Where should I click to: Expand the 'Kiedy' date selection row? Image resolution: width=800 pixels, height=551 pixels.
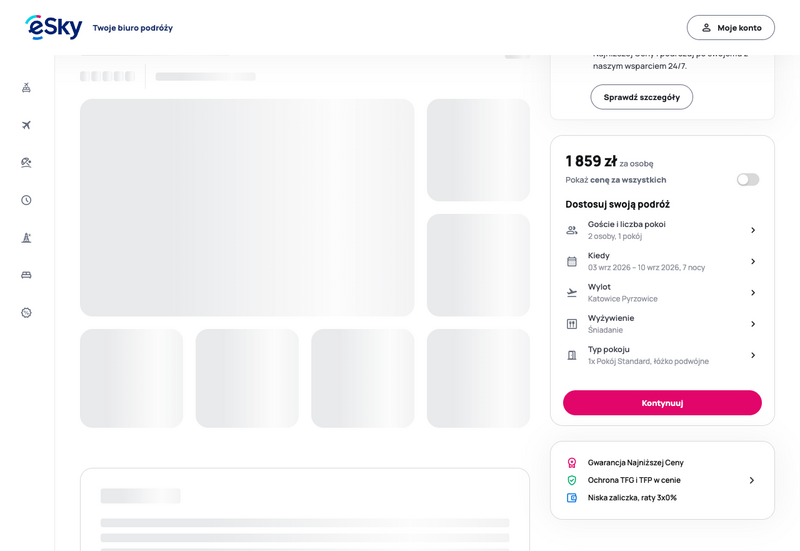click(662, 261)
